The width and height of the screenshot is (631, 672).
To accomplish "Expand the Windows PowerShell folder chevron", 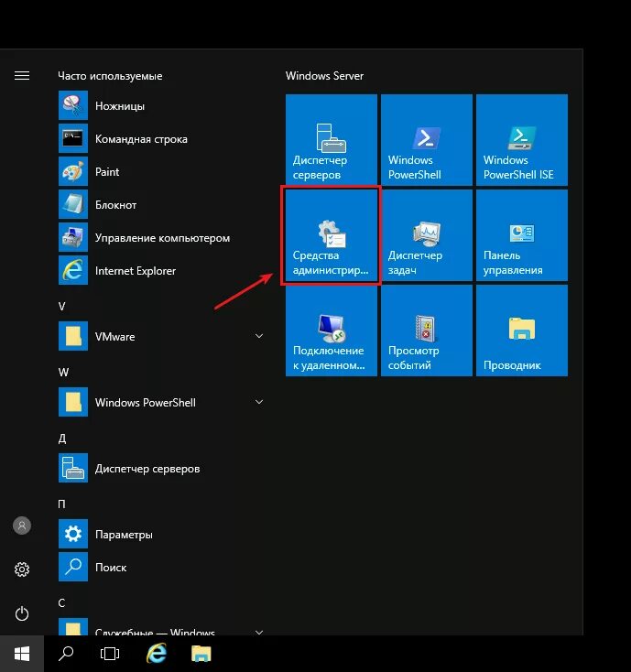I will click(259, 402).
